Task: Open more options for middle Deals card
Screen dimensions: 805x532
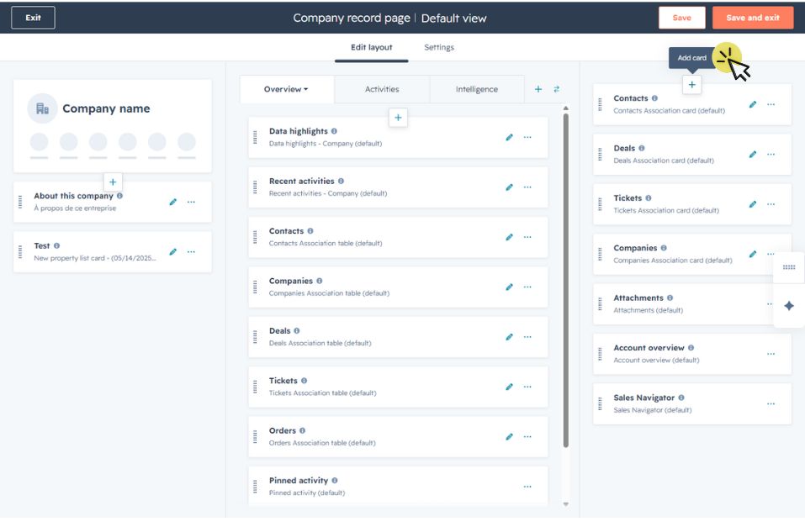Action: pos(527,337)
